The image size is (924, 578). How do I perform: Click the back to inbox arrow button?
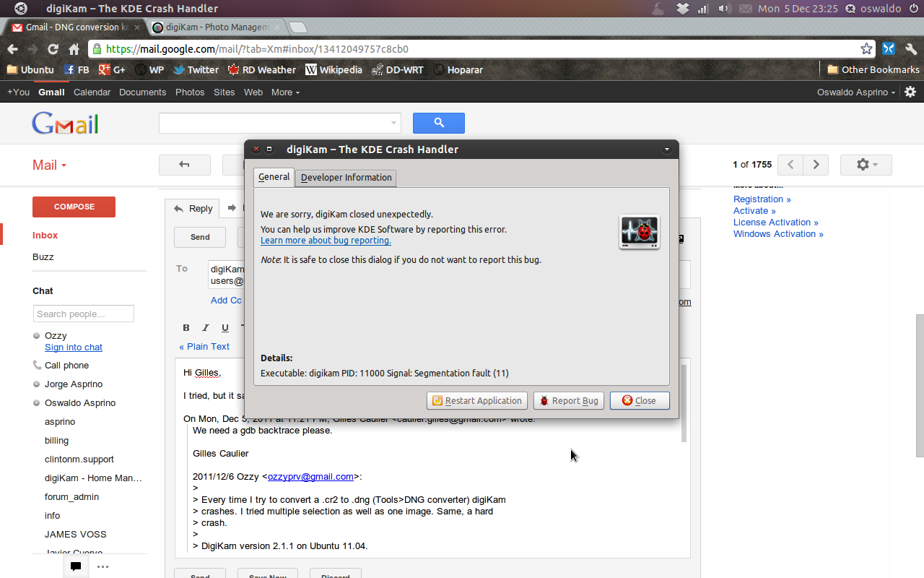pos(184,165)
